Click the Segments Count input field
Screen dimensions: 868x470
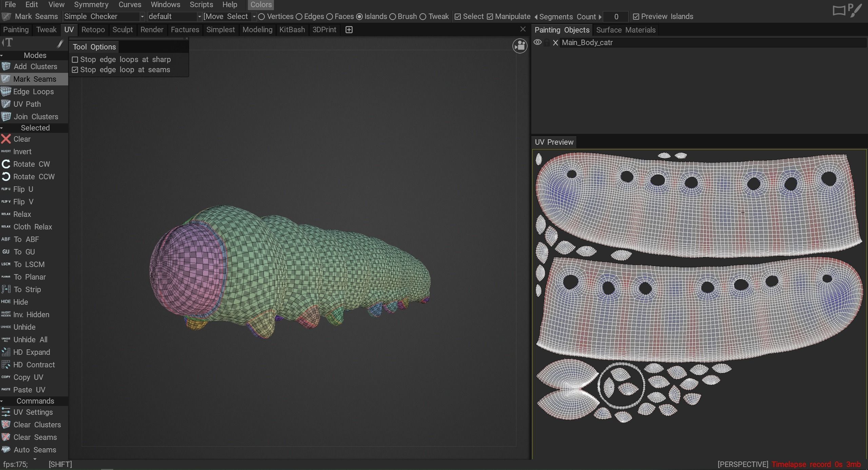click(616, 17)
